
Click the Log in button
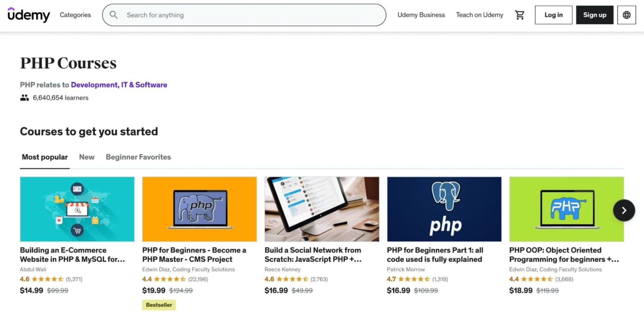tap(553, 15)
